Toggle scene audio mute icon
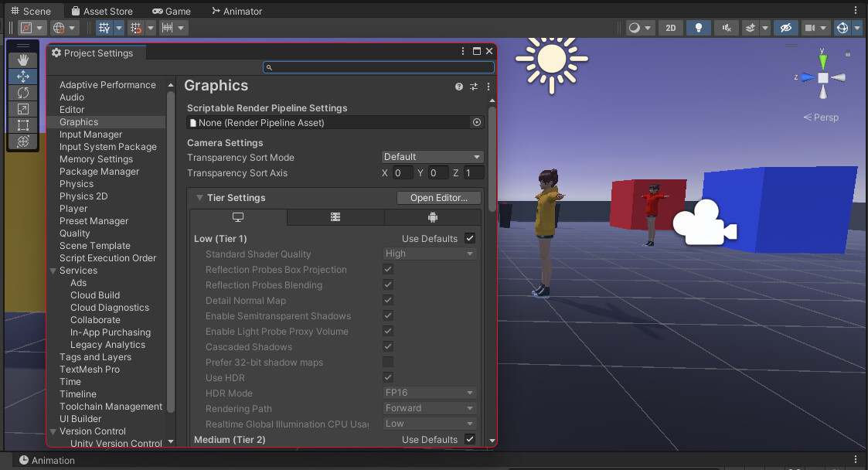 tap(726, 27)
